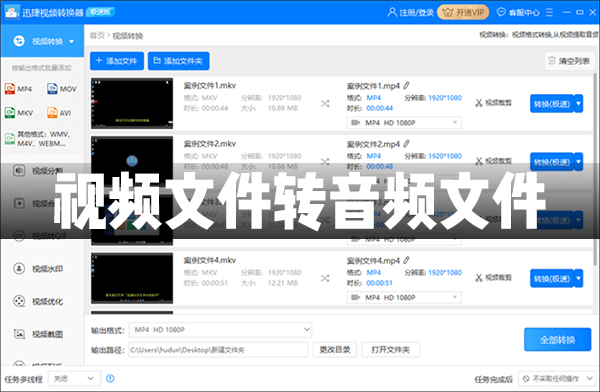Expand convert mode arrow for 案例文件4
The width and height of the screenshot is (600, 392).
click(x=579, y=279)
